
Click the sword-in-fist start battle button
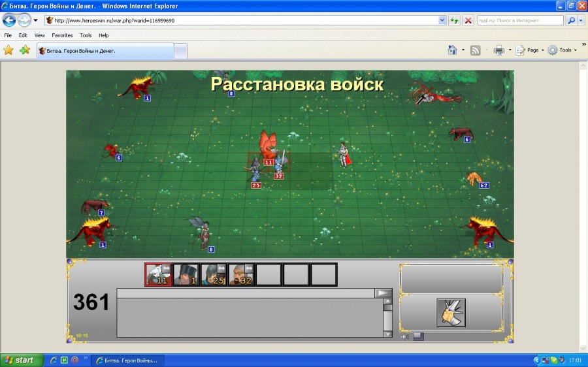click(x=451, y=313)
